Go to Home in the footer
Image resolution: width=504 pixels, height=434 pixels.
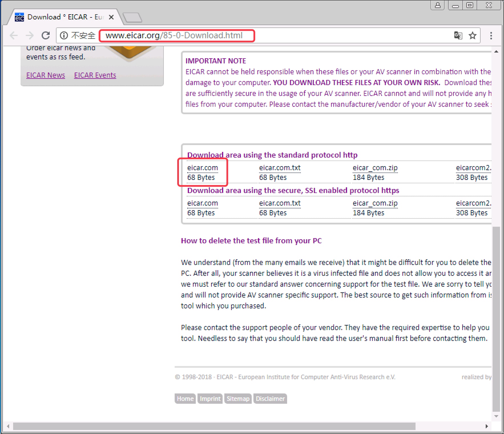pos(185,399)
